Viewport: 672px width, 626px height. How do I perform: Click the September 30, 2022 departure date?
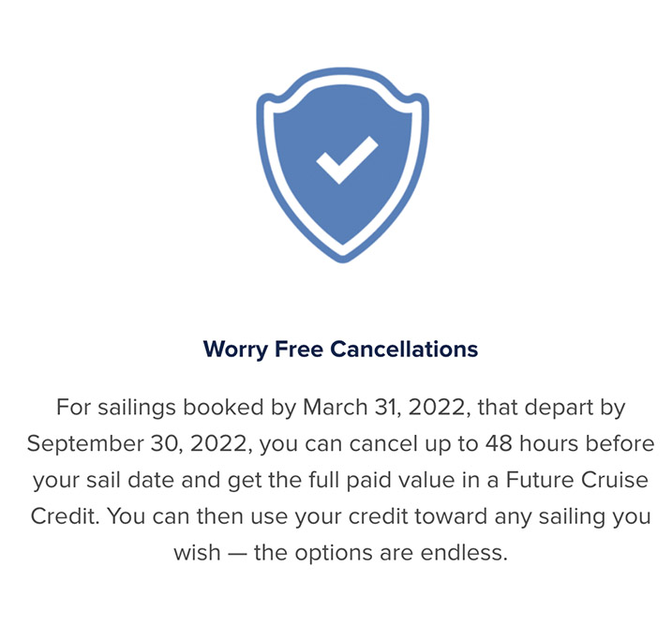[137, 443]
